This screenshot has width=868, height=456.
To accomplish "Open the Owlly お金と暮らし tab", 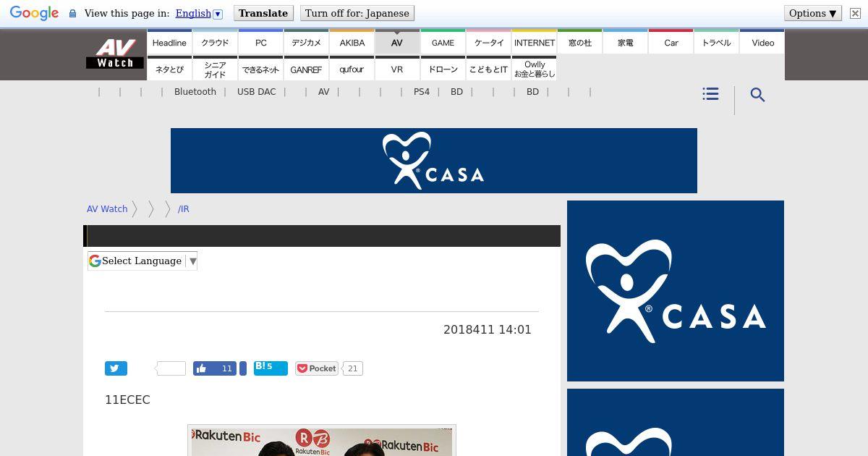I will pos(534,69).
